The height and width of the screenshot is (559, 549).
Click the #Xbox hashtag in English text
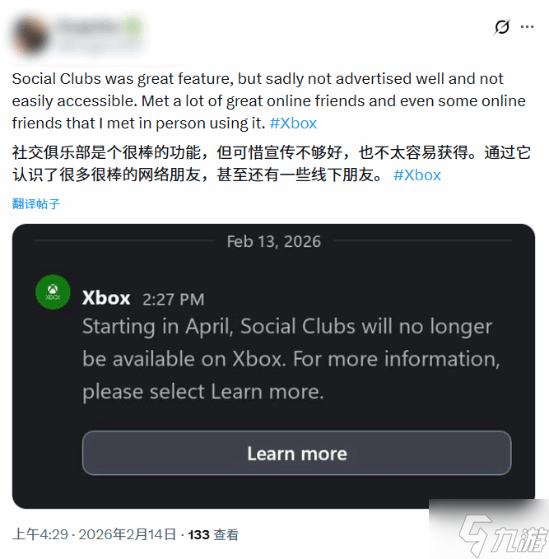coord(293,123)
